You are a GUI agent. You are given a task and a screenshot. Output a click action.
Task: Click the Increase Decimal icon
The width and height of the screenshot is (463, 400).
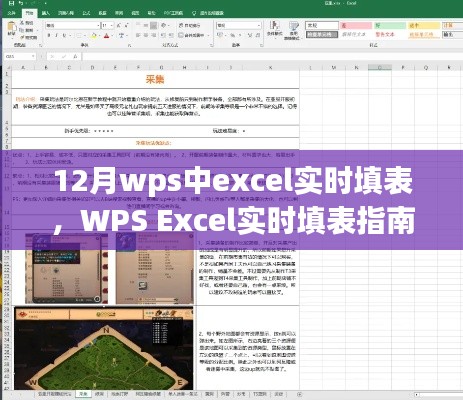(x=250, y=35)
